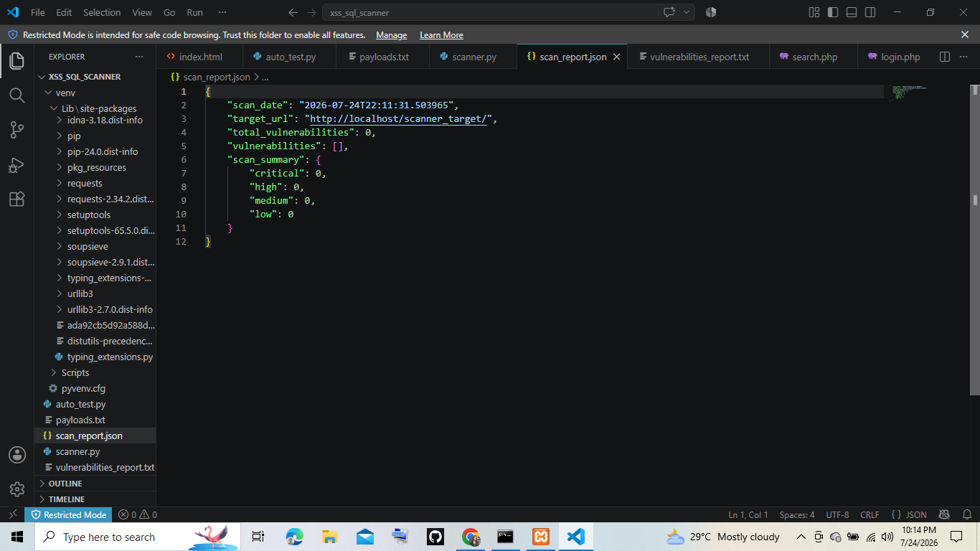
Task: Click Ln 1, Col 1 position indicator
Action: coord(748,514)
